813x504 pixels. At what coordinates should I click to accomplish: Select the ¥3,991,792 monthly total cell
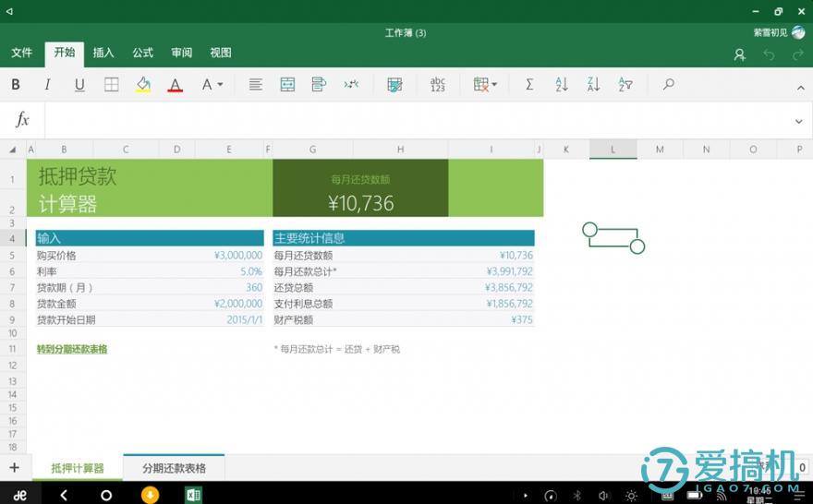(x=509, y=270)
